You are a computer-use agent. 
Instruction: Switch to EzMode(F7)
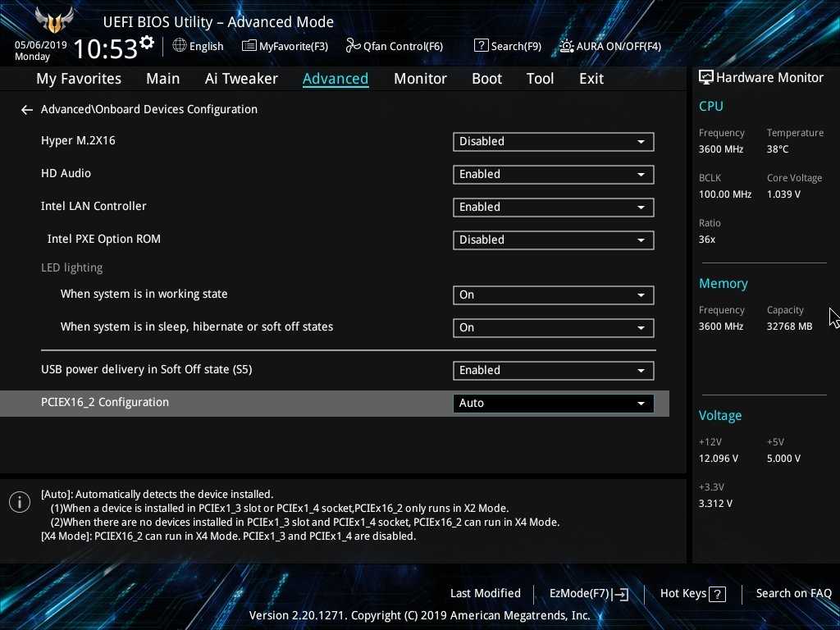coord(588,594)
